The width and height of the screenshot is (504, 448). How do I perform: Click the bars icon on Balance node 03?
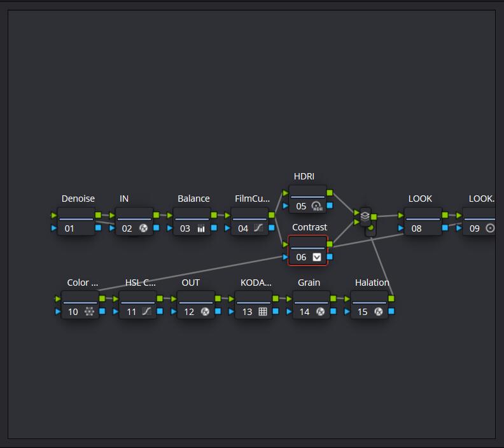pos(201,228)
